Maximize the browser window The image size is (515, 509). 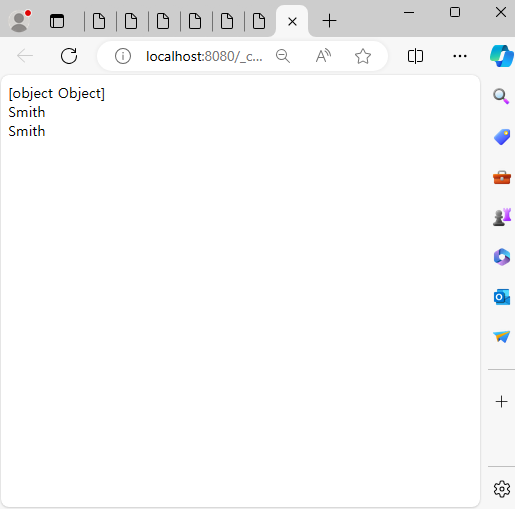455,12
